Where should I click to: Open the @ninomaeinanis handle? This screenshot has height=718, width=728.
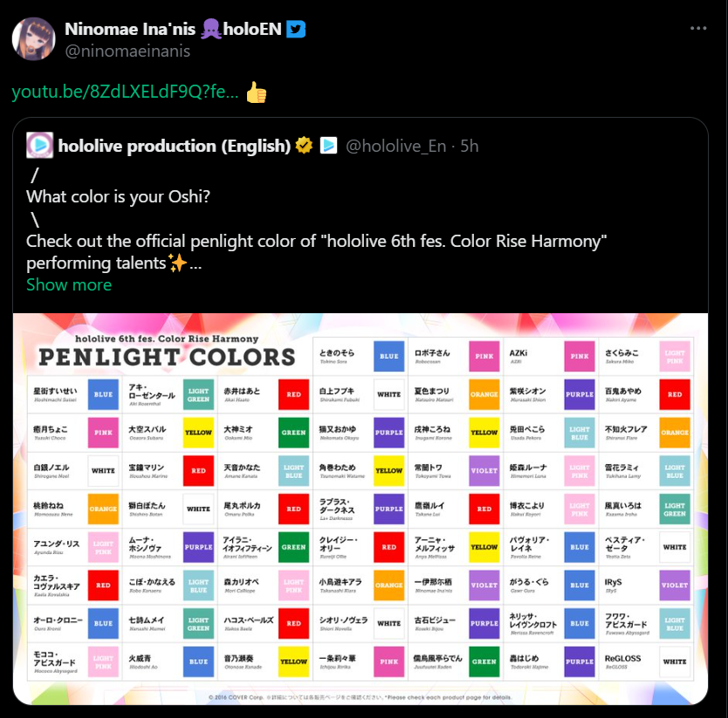(127, 51)
